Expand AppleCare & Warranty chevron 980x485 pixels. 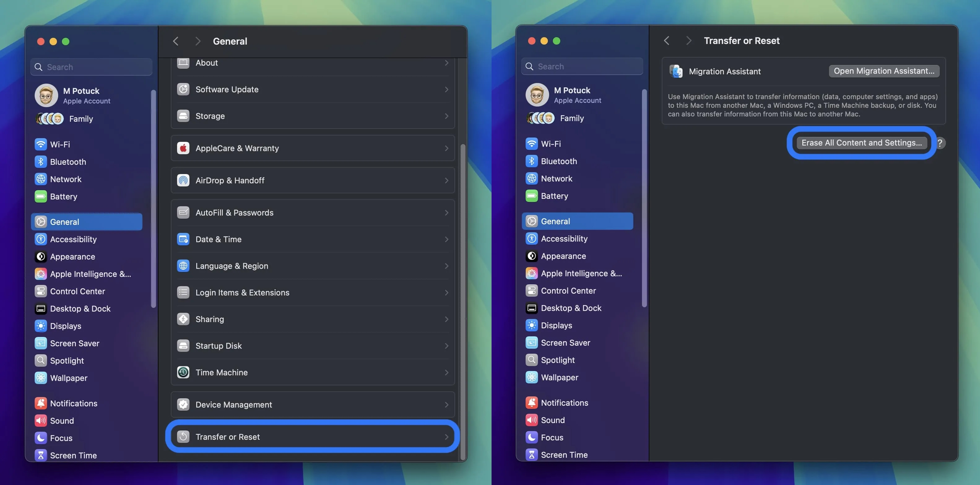click(x=447, y=148)
